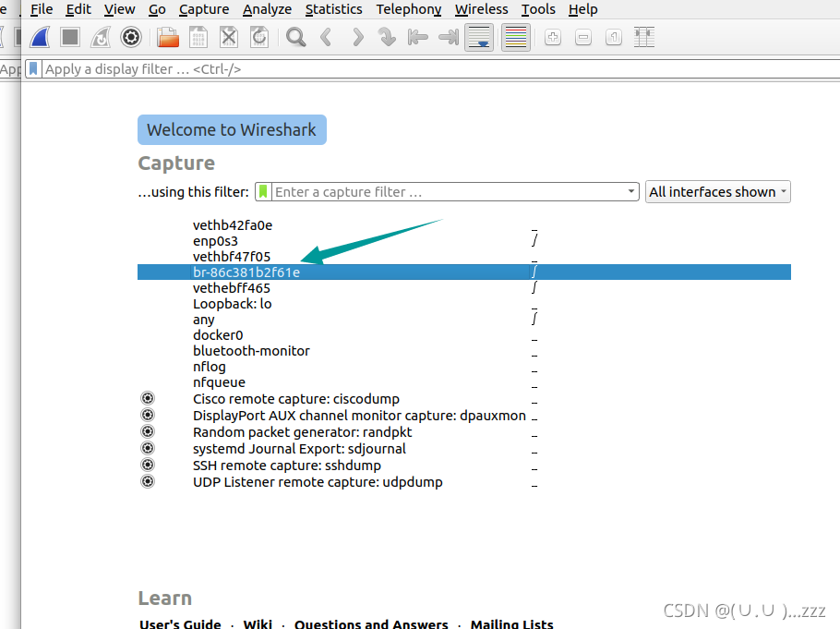Open the View menu
This screenshot has width=840, height=629.
[119, 9]
